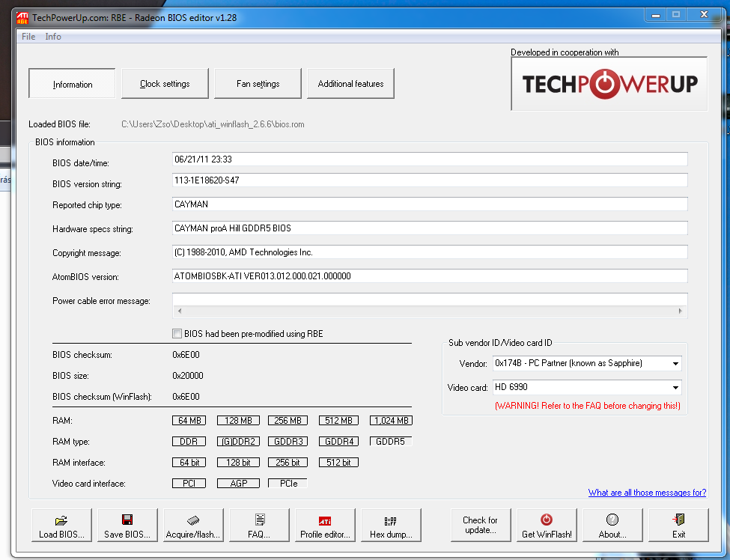Click the Hardware specs string field
Image resolution: width=730 pixels, height=560 pixels.
click(x=430, y=228)
